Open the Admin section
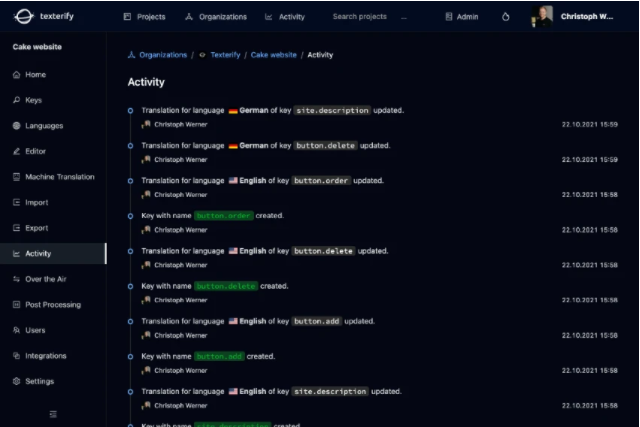Viewport: 640px width, 427px height. [x=462, y=17]
